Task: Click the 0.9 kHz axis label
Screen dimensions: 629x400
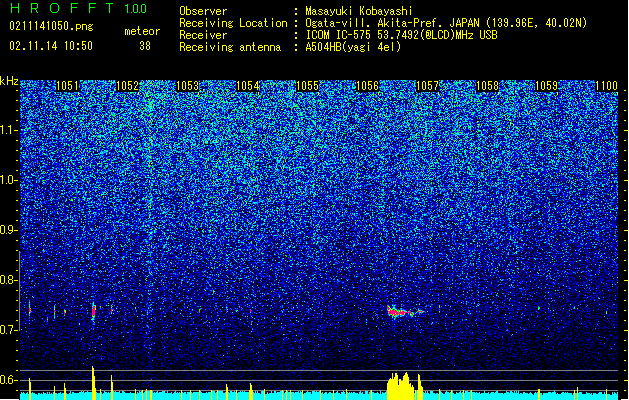Action: [9, 230]
